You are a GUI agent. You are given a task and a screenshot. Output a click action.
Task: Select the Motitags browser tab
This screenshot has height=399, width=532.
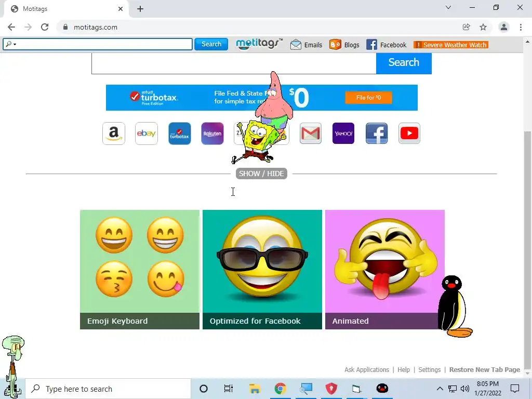click(66, 9)
